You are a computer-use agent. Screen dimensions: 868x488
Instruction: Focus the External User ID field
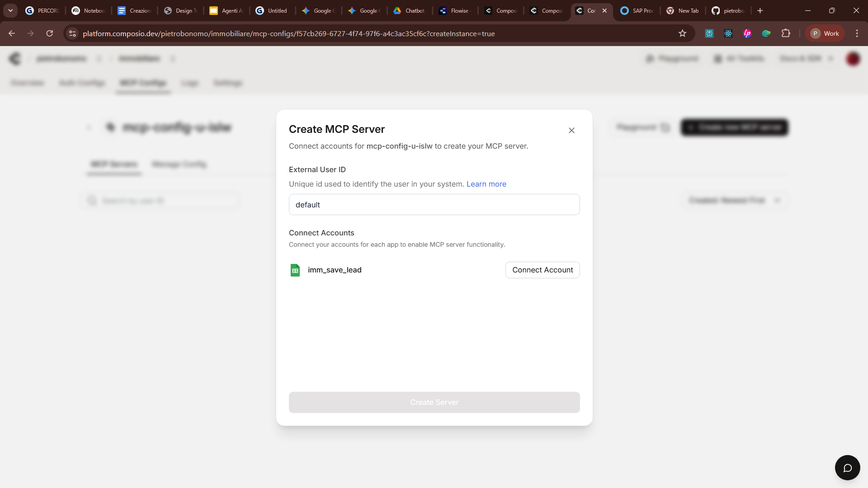[434, 205]
